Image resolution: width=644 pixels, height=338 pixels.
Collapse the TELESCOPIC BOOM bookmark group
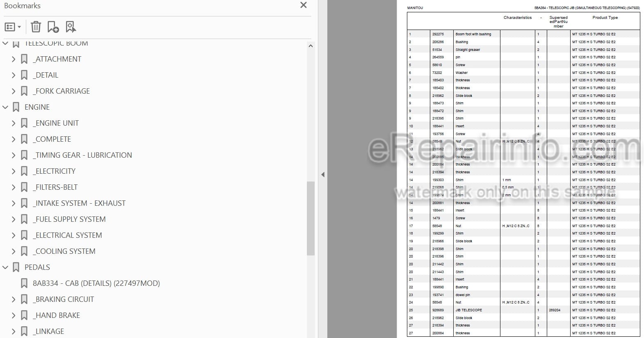click(5, 43)
